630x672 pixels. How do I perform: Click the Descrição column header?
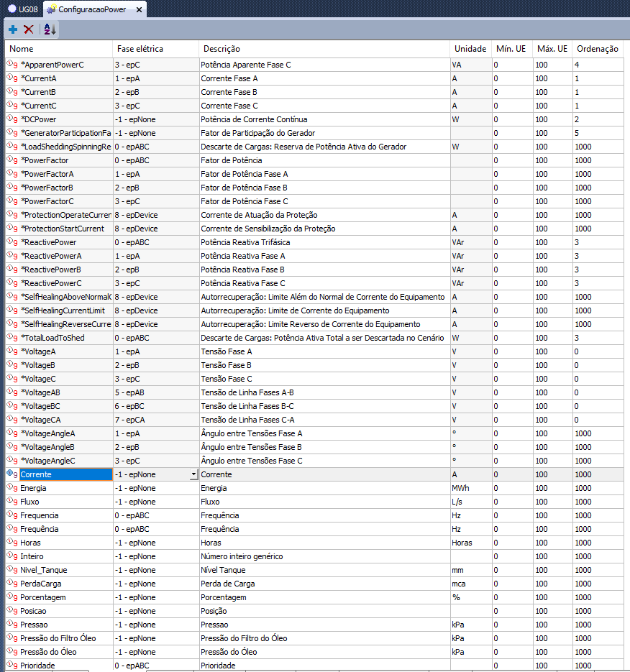[x=324, y=49]
